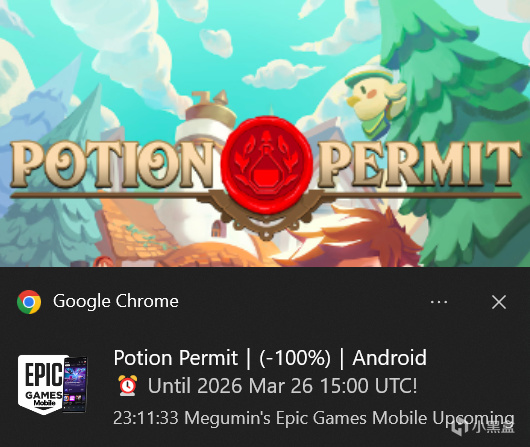The height and width of the screenshot is (447, 530).
Task: Click the red alarm clock emoji
Action: [127, 385]
